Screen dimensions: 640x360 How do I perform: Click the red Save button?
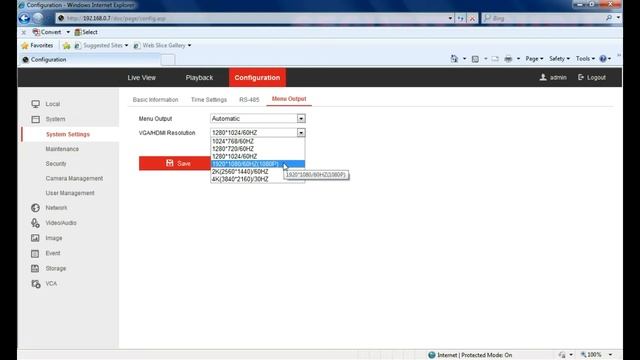click(175, 163)
